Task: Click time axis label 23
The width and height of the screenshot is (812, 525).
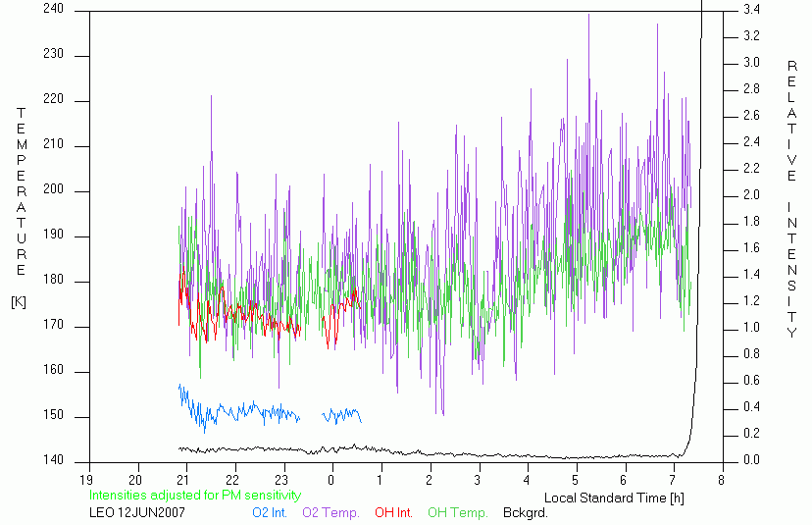Action: click(281, 481)
